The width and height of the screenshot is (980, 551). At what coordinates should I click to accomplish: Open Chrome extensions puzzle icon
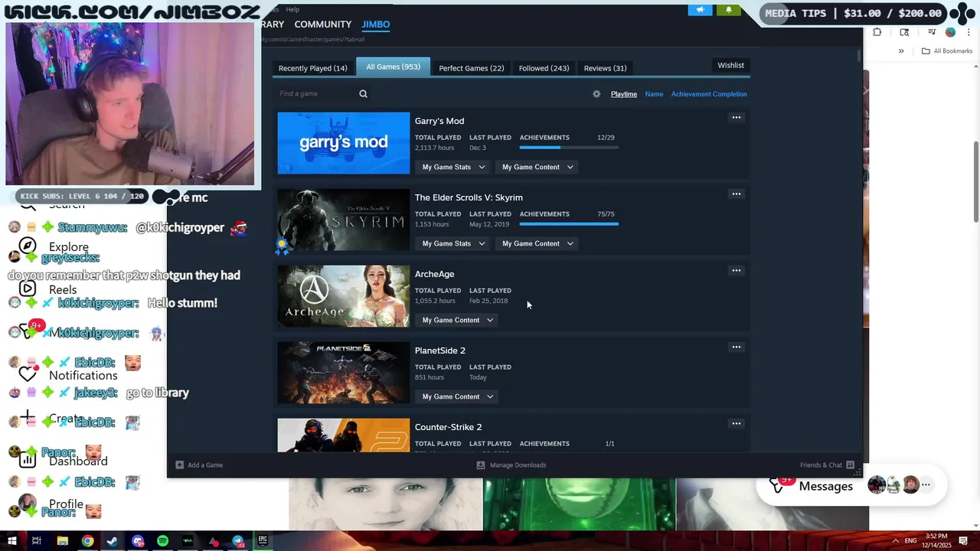coord(877,32)
